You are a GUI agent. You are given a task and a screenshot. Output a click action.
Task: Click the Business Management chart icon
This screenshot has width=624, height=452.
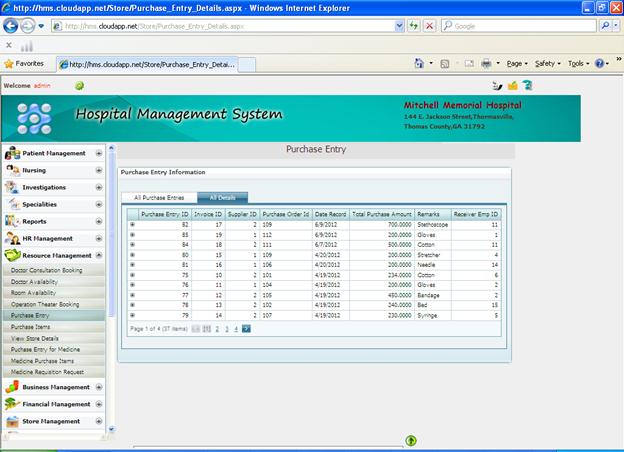[x=12, y=387]
